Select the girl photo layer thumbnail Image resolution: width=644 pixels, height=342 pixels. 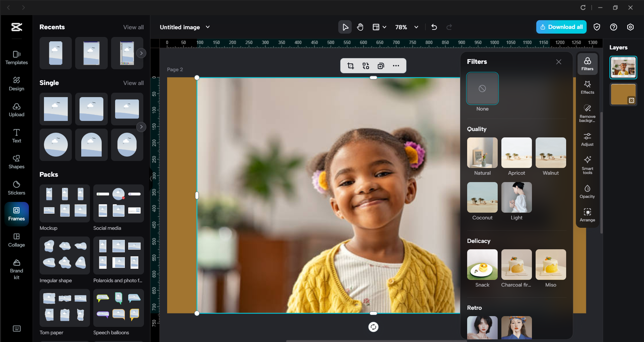pos(623,67)
